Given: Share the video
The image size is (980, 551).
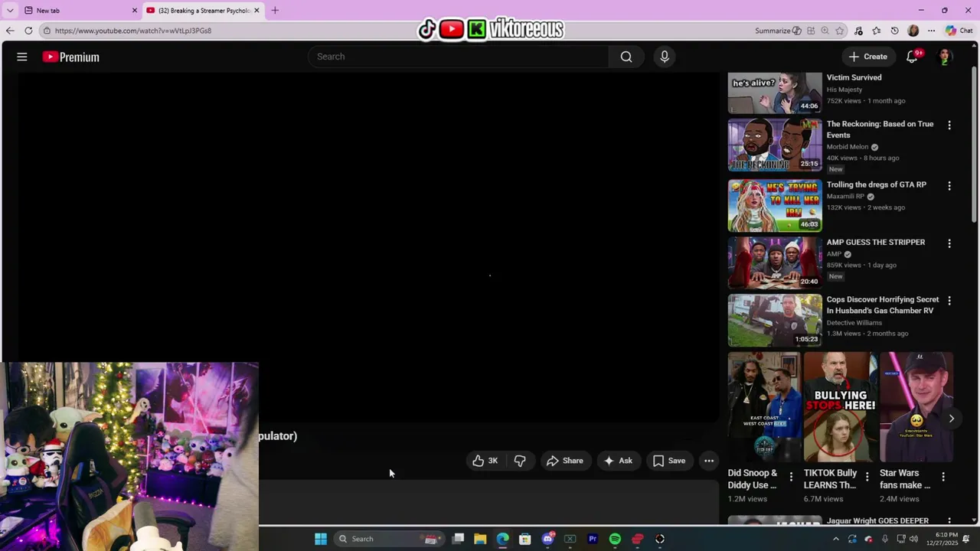Looking at the screenshot, I should pos(564,461).
